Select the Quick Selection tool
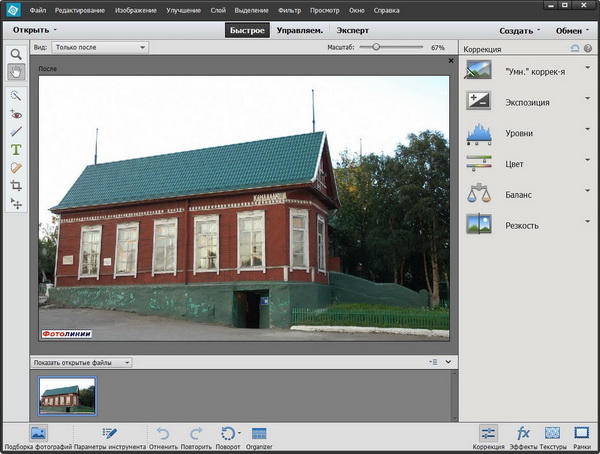Screen dimensions: 600x454 tap(16, 95)
